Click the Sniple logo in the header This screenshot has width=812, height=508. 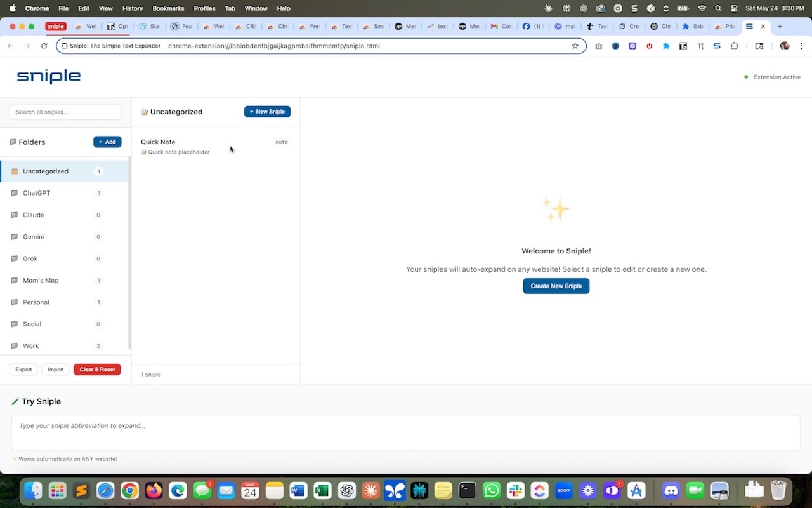coord(49,76)
